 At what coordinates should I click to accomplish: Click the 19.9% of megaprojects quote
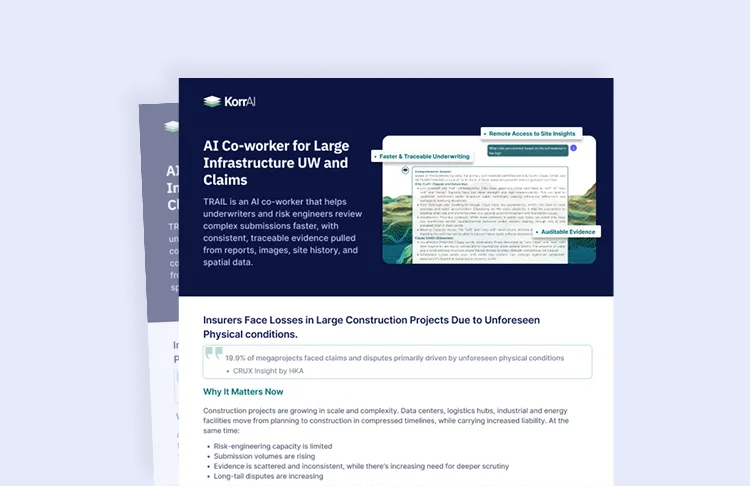[395, 358]
